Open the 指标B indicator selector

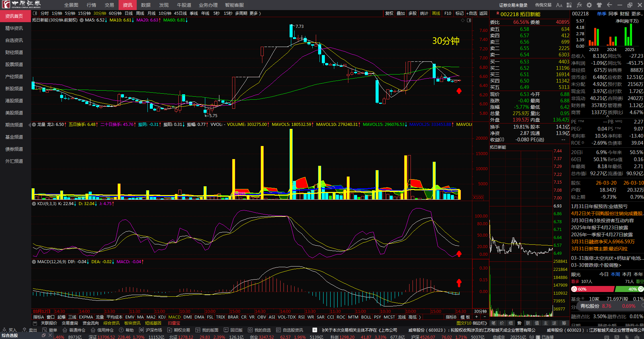(x=451, y=317)
